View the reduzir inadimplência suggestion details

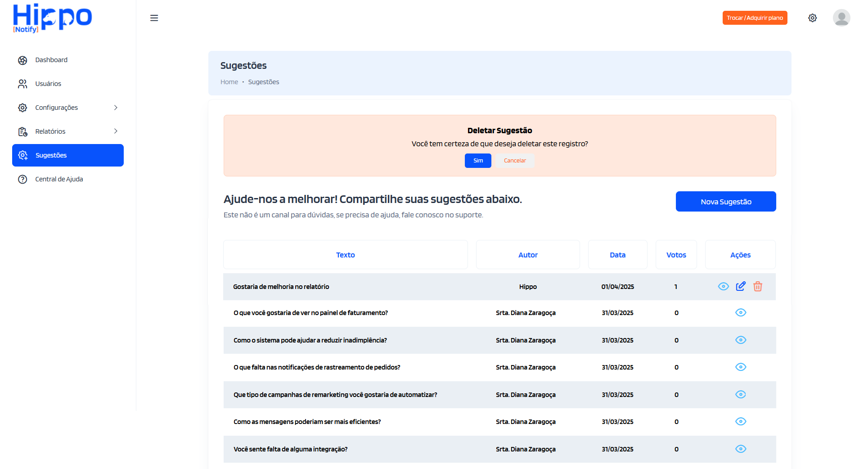pos(741,340)
